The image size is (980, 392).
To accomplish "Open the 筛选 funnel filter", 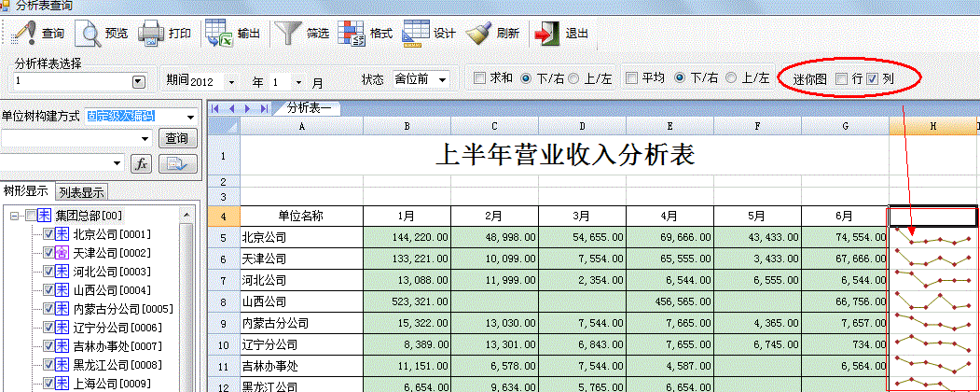I will (289, 34).
